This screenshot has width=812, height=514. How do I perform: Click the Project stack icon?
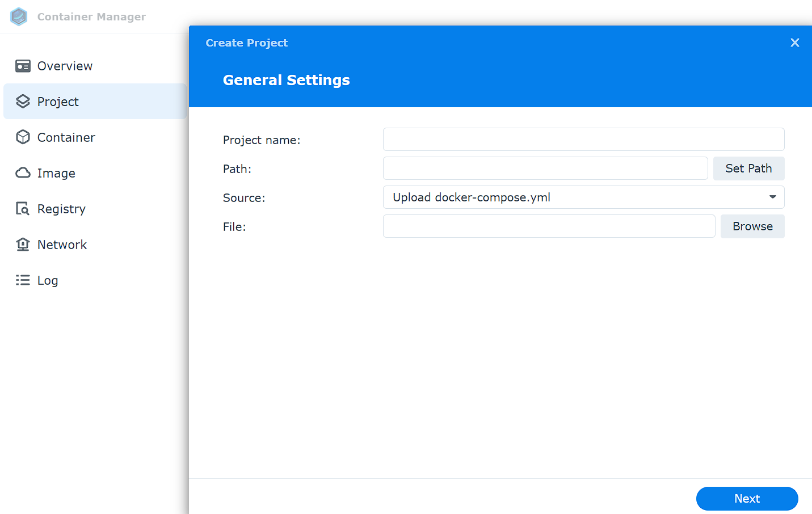pyautogui.click(x=23, y=102)
